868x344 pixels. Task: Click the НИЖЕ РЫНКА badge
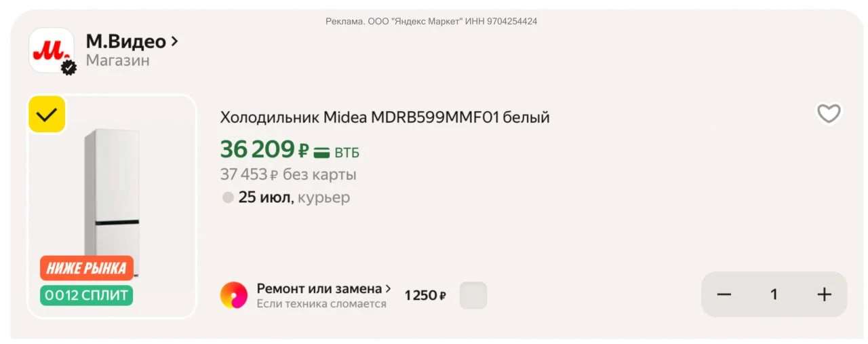pos(87,268)
